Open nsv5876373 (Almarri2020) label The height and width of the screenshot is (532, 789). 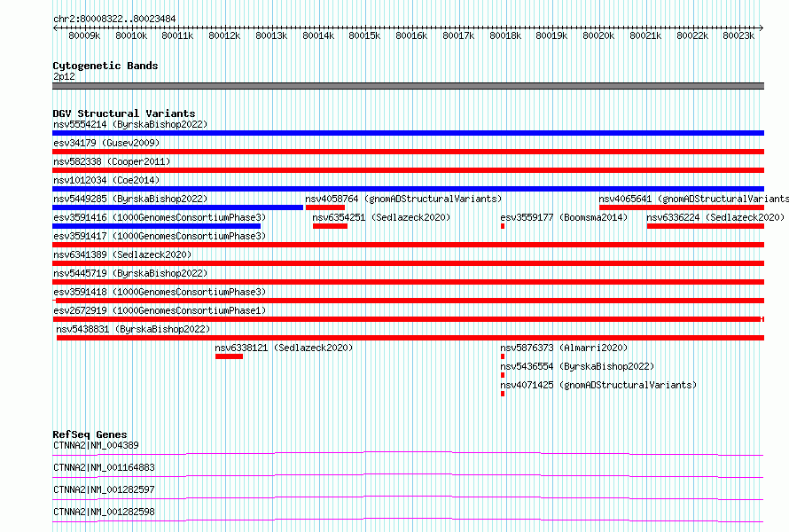coord(564,348)
